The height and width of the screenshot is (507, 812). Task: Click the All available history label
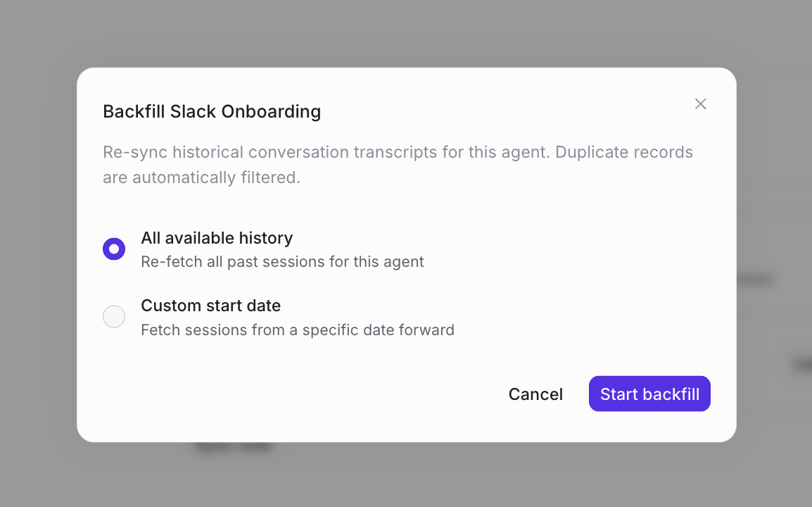217,238
